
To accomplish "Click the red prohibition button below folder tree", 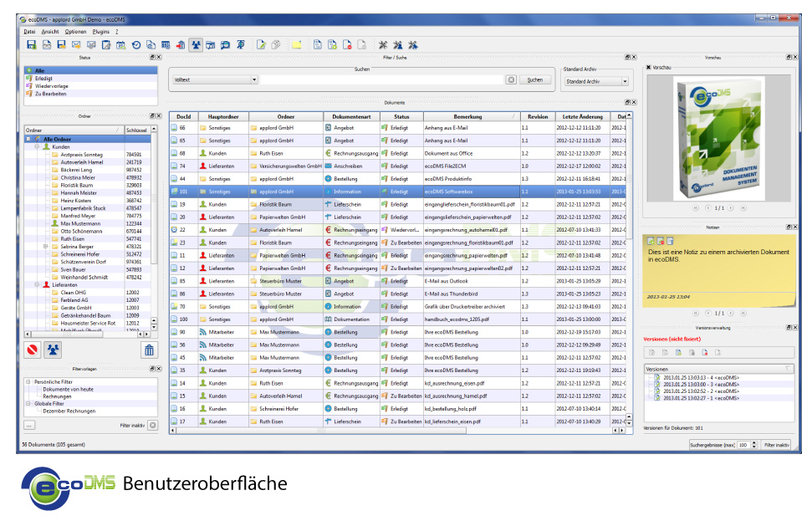I will point(32,350).
